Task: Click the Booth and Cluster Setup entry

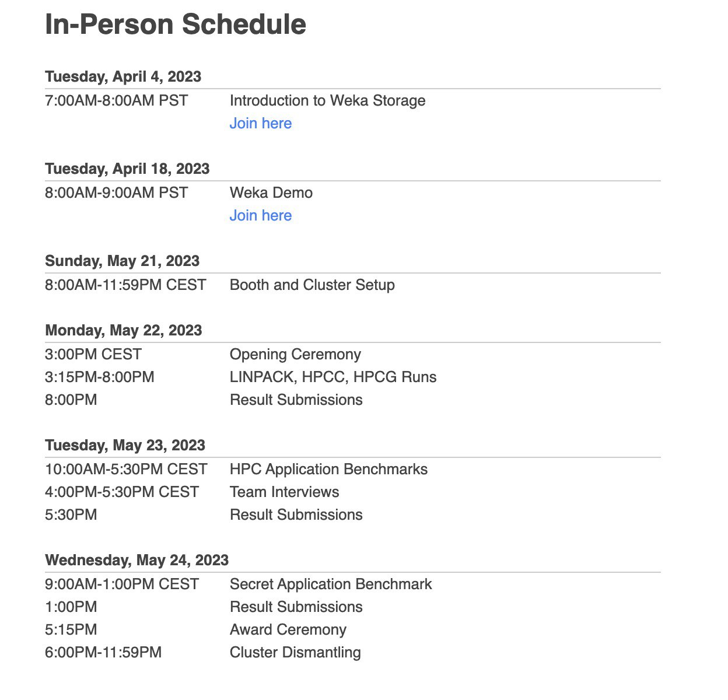Action: [x=312, y=285]
